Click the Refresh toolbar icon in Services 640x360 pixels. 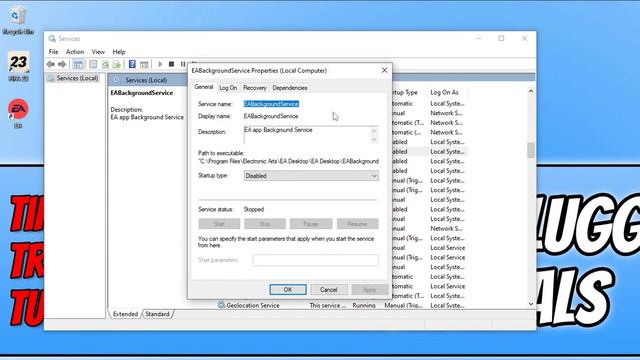pyautogui.click(x=105, y=64)
